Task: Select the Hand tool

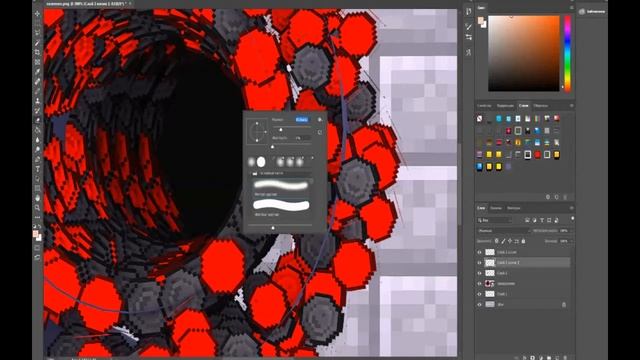Action: (x=38, y=198)
